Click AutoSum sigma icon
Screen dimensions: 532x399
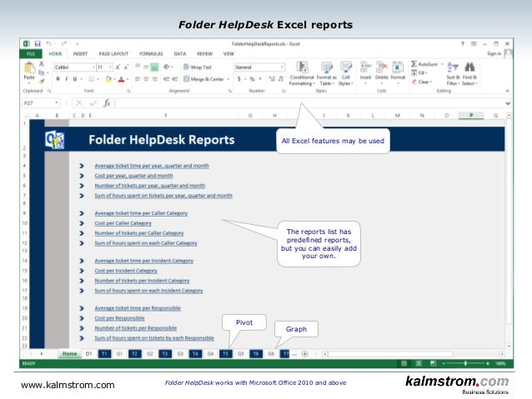[x=414, y=64]
